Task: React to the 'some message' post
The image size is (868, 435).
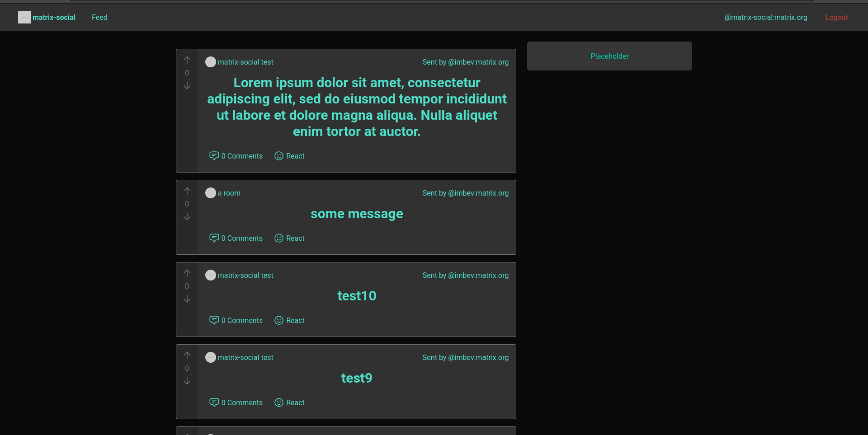Action: (290, 238)
